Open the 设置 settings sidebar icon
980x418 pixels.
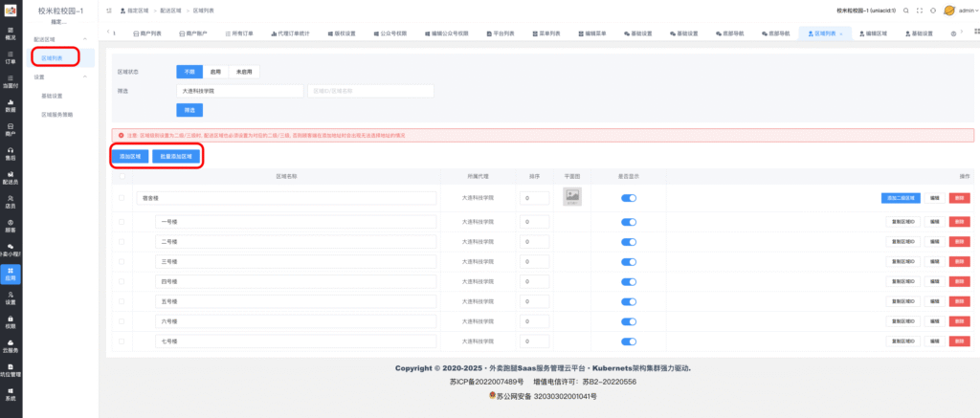pyautogui.click(x=11, y=298)
